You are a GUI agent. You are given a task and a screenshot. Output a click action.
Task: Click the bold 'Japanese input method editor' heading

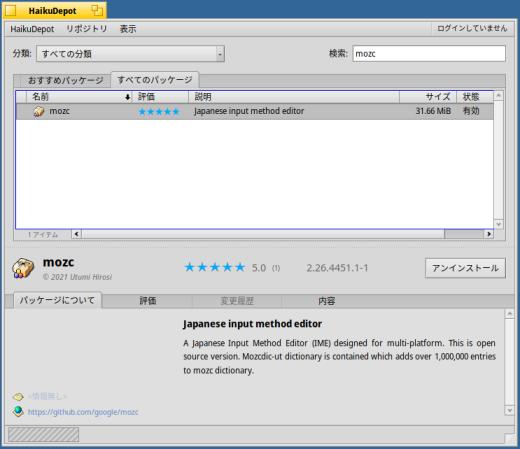[252, 324]
